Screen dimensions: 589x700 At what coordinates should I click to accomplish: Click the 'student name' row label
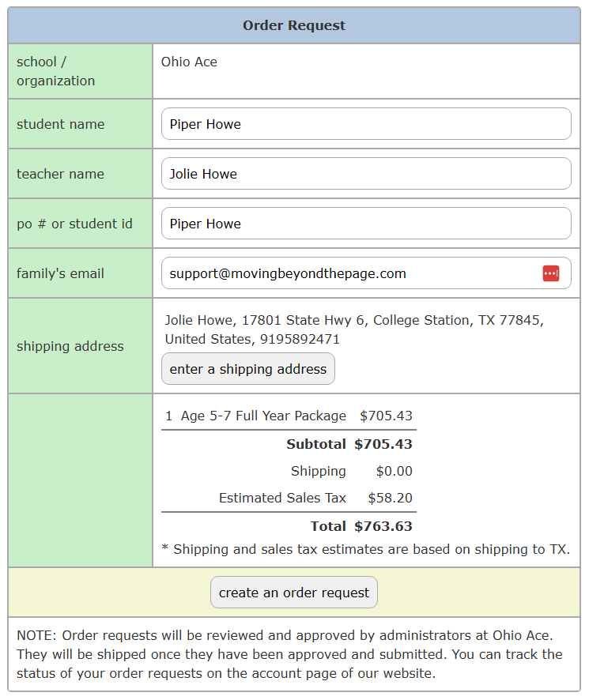pos(60,124)
